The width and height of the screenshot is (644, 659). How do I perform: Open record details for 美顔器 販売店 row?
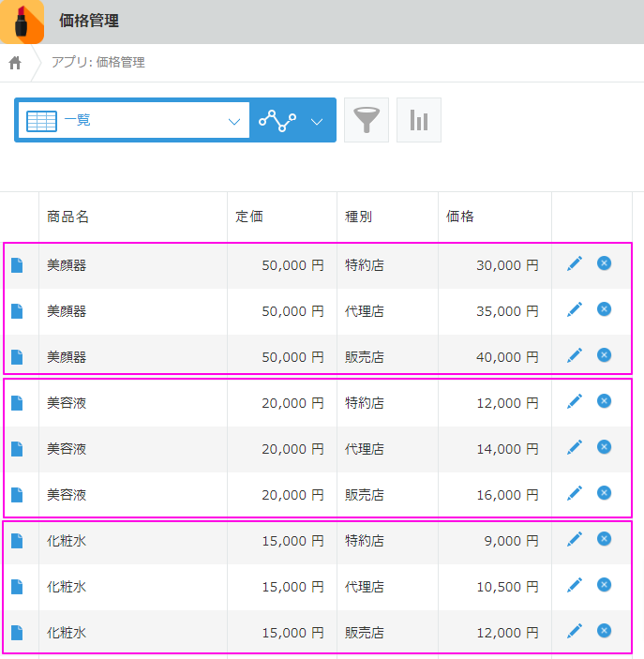[x=17, y=357]
